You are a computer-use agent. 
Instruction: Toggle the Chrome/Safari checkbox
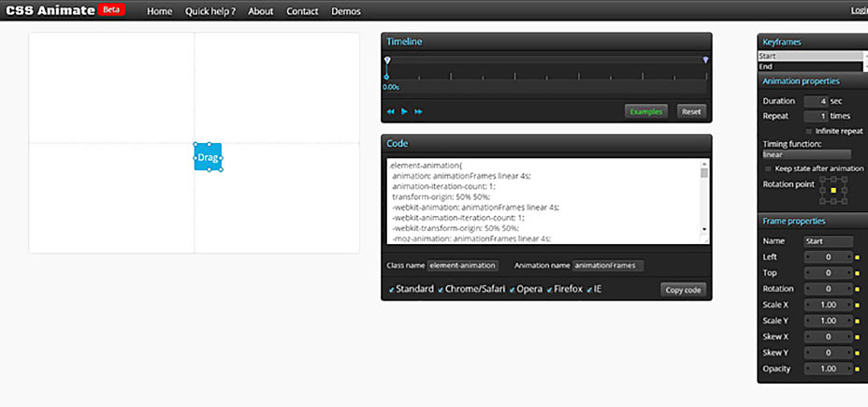[x=441, y=290]
